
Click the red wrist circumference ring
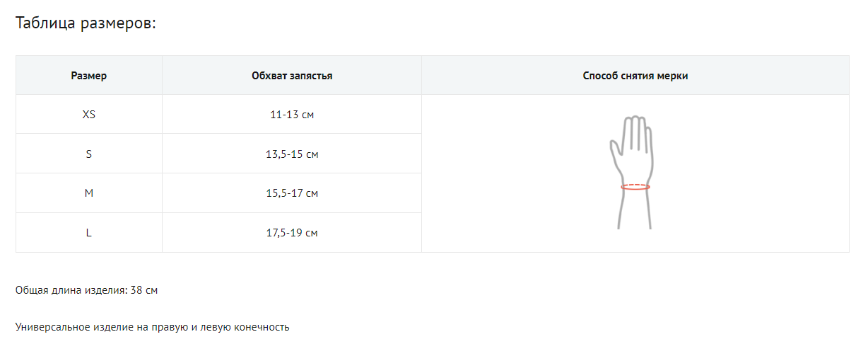635,187
